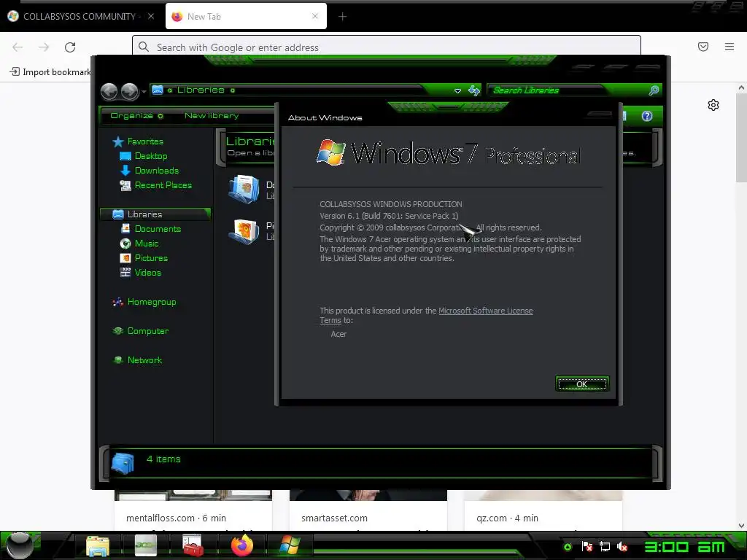This screenshot has height=560, width=747.
Task: Click the Start orb on taskbar
Action: [x=20, y=545]
